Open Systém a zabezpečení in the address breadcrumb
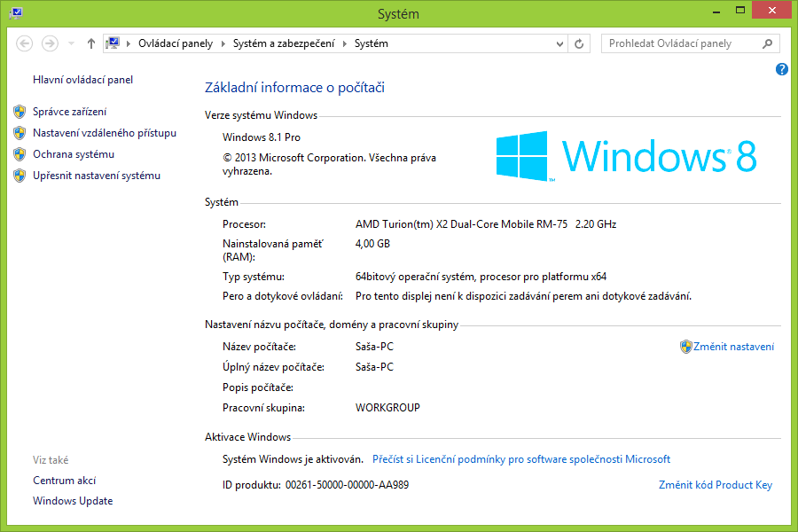This screenshot has height=532, width=798. (284, 43)
